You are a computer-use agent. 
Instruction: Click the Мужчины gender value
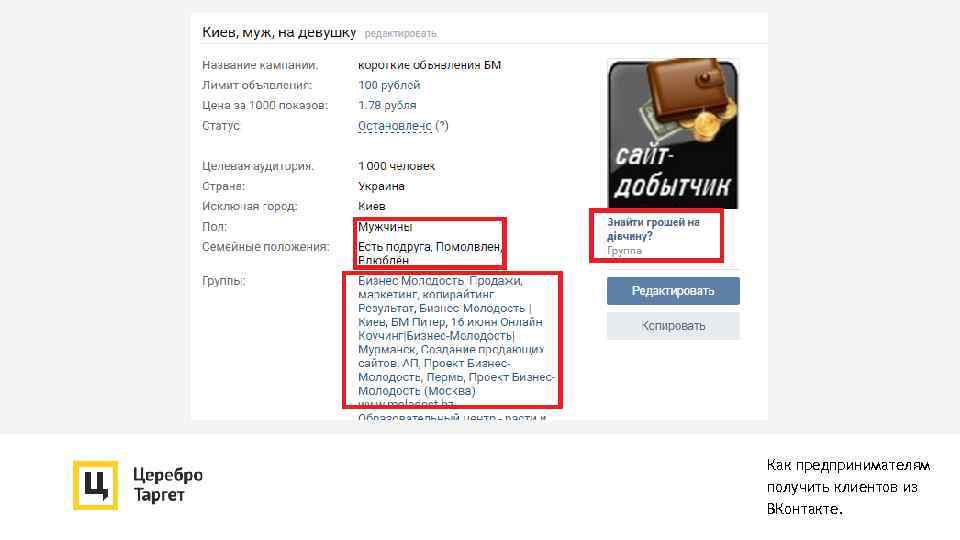[x=385, y=227]
